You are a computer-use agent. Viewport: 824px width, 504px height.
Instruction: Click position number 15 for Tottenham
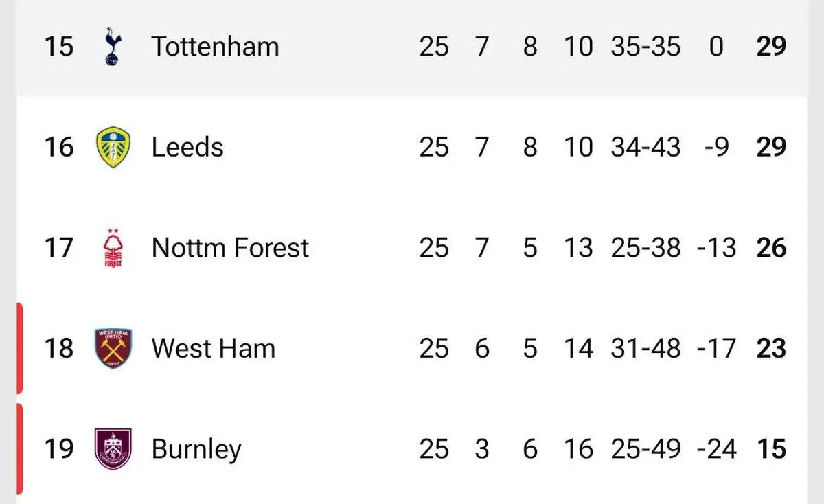tap(59, 47)
